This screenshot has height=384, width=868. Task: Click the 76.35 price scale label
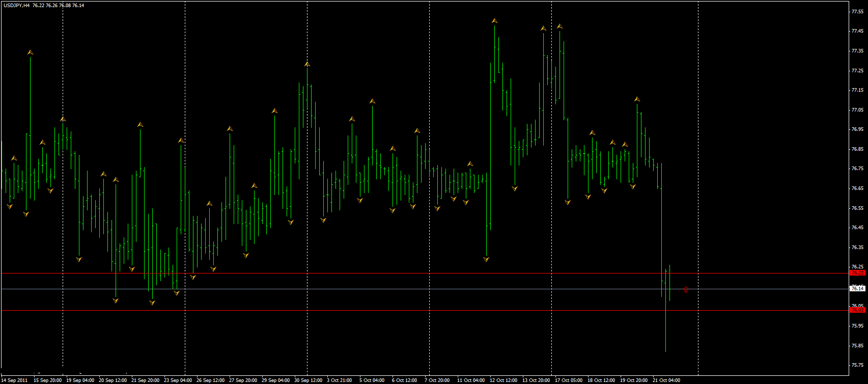tap(857, 248)
